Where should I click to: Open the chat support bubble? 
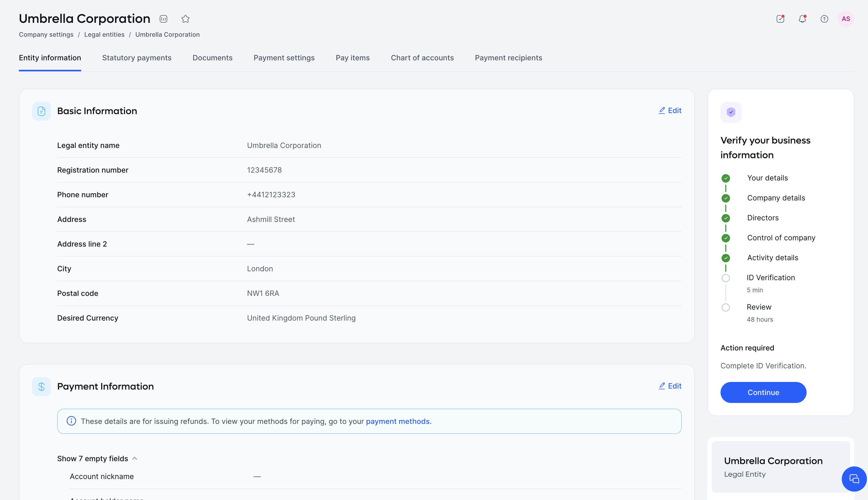854,479
